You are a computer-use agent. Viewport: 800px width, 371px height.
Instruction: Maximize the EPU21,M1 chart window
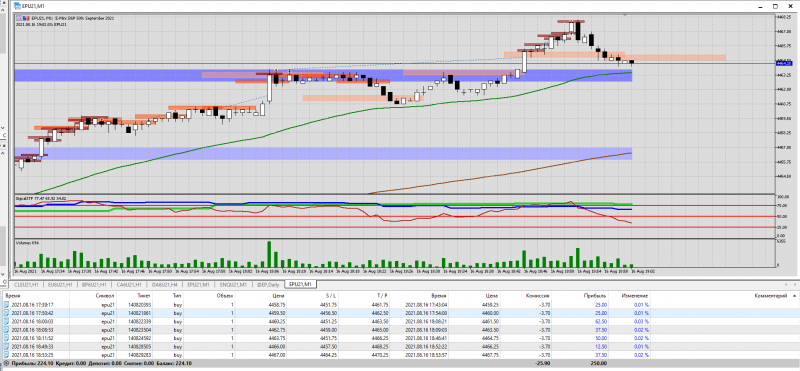tap(775, 6)
